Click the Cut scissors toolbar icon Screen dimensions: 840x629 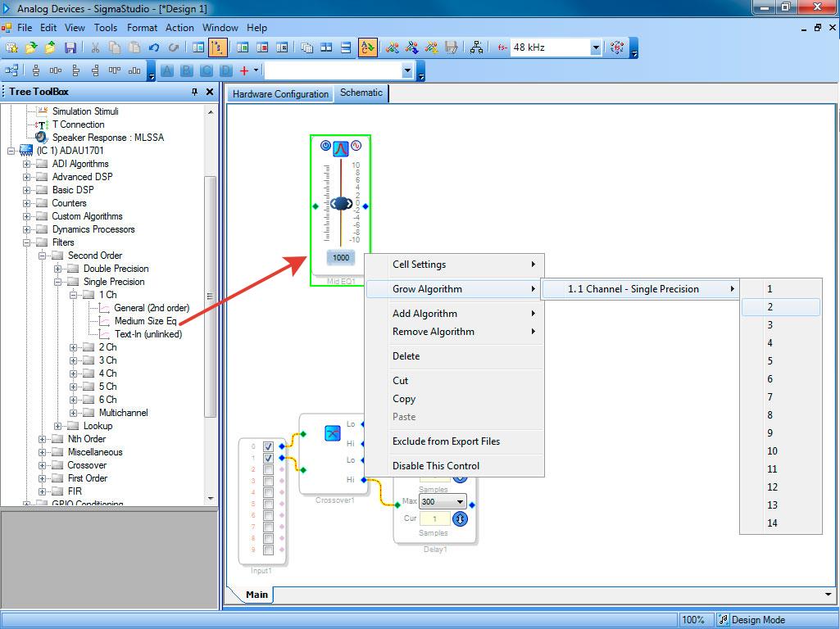(95, 48)
